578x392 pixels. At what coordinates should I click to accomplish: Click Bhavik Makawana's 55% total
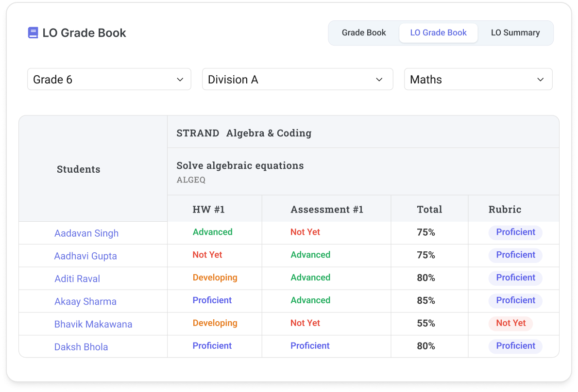426,324
